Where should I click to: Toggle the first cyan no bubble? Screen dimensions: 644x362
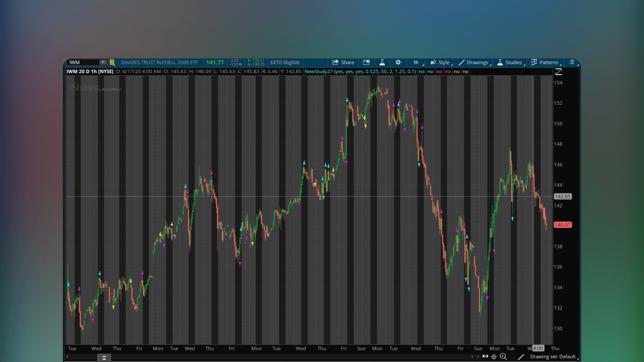[422, 71]
